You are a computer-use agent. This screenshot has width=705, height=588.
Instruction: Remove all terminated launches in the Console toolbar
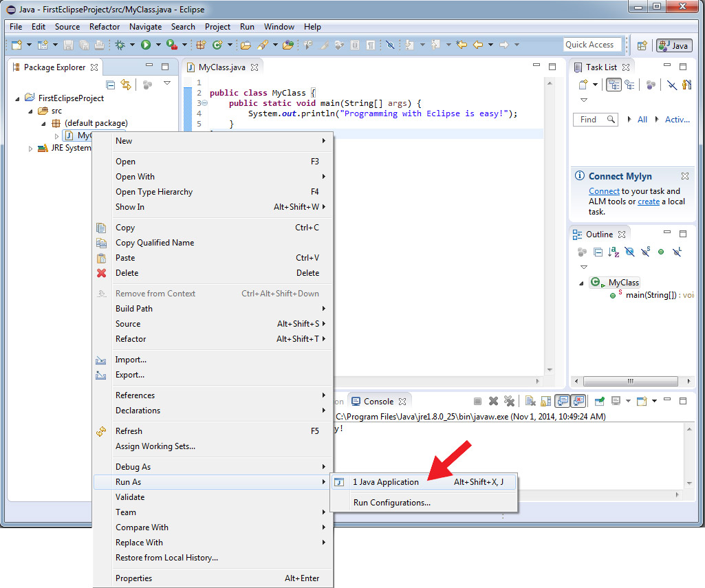pos(509,401)
